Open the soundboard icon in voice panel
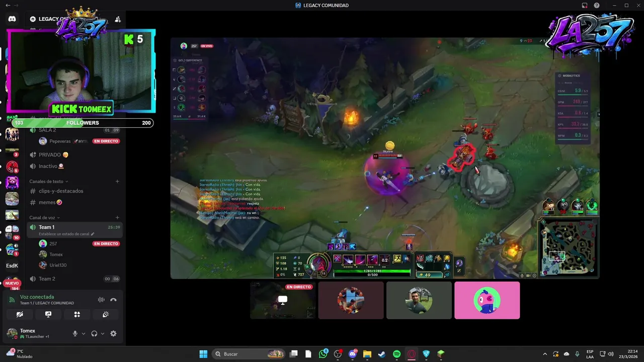This screenshot has height=362, width=644. (x=106, y=314)
